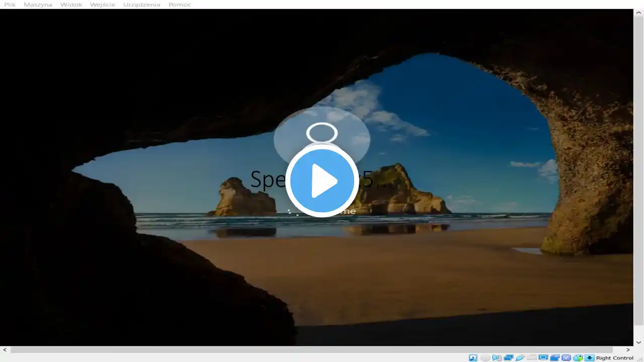Click the keyboard capture arrow icon

pyautogui.click(x=590, y=358)
